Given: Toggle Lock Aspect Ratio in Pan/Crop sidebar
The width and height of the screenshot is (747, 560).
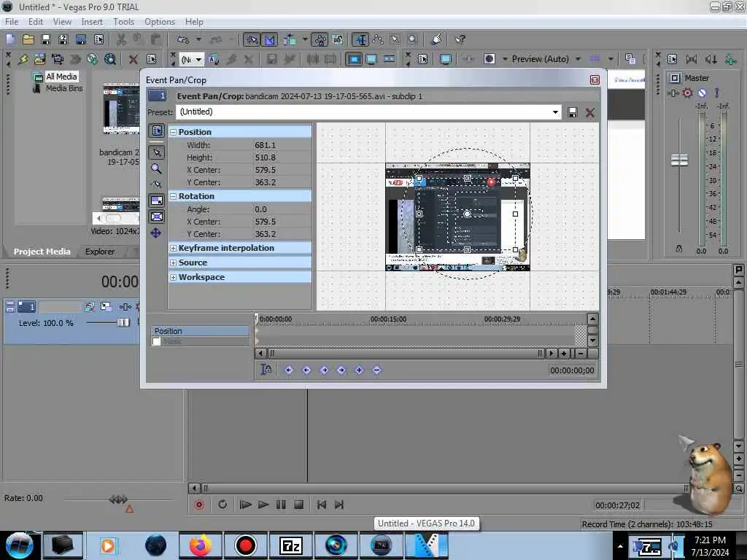Looking at the screenshot, I should pyautogui.click(x=157, y=201).
